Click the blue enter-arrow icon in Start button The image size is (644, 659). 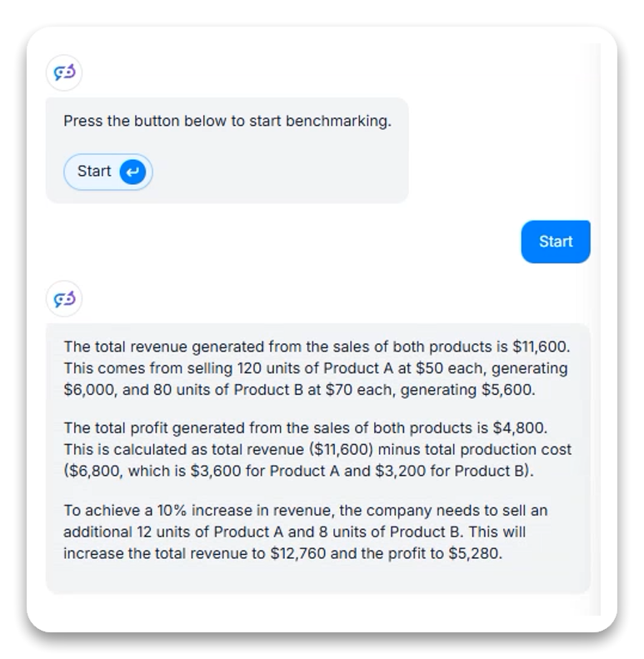coord(132,172)
